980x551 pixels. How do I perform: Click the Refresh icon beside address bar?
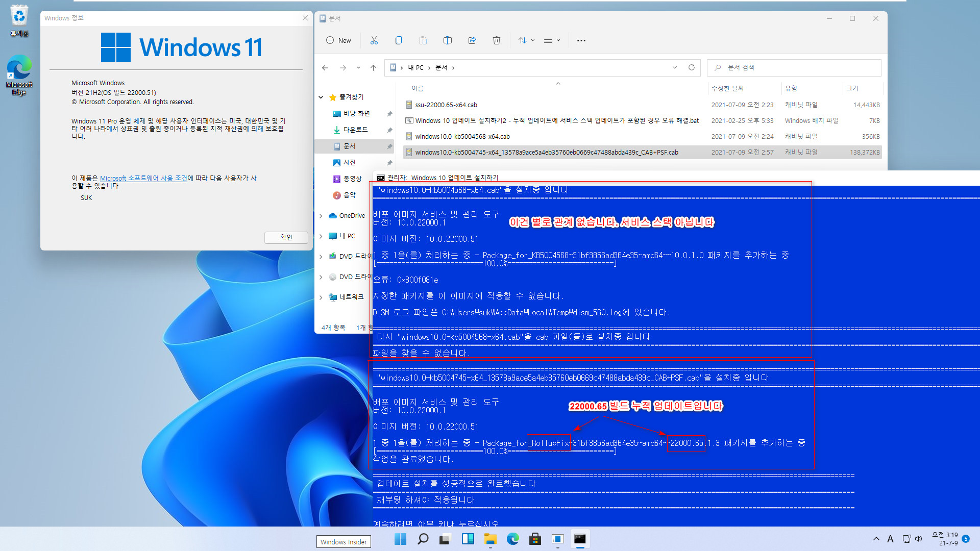click(692, 67)
